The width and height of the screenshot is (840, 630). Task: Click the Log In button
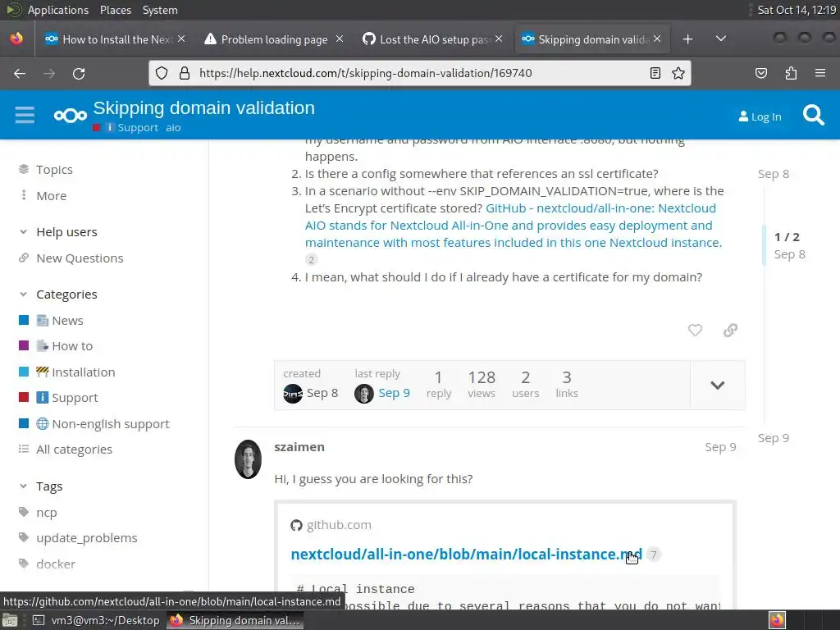tap(760, 116)
